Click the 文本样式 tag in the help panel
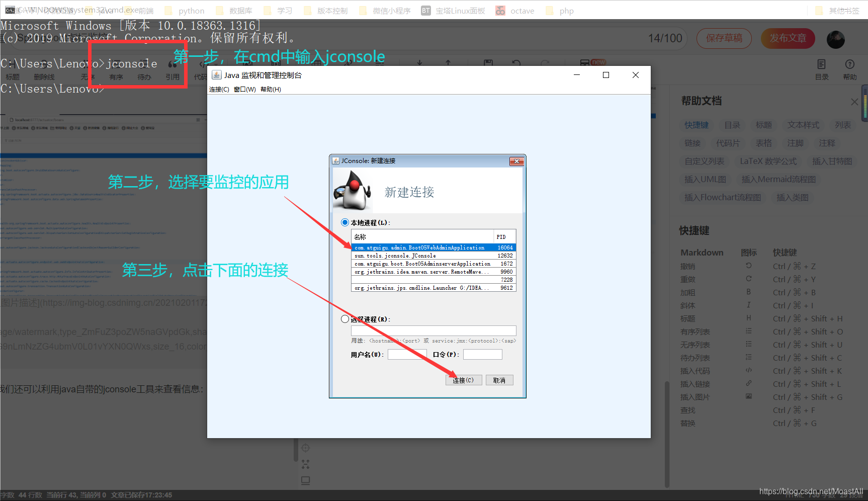Image resolution: width=868 pixels, height=501 pixels. 803,125
